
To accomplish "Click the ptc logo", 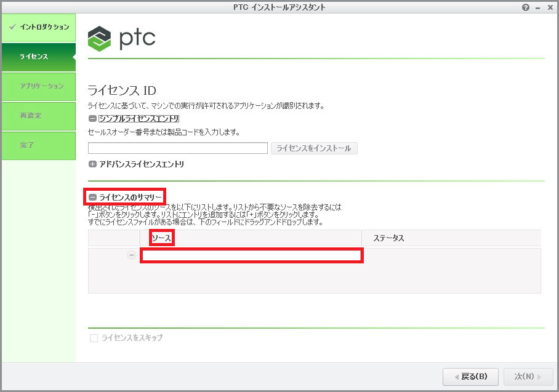I will tap(121, 39).
